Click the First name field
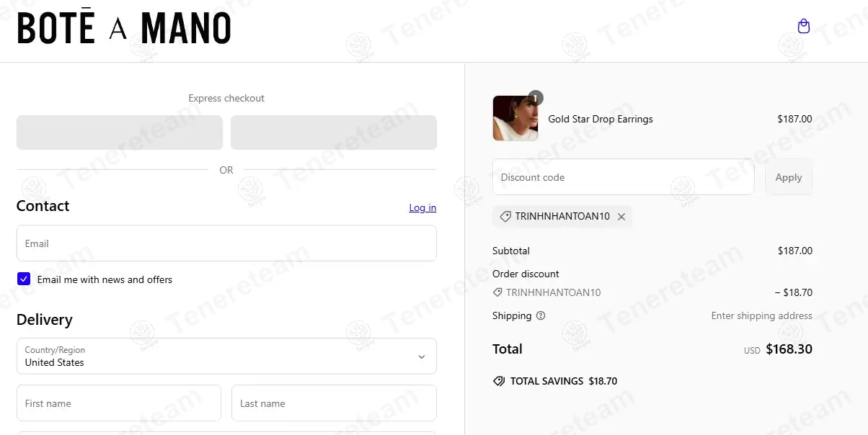Viewport: 868px width, 435px height. tap(118, 403)
